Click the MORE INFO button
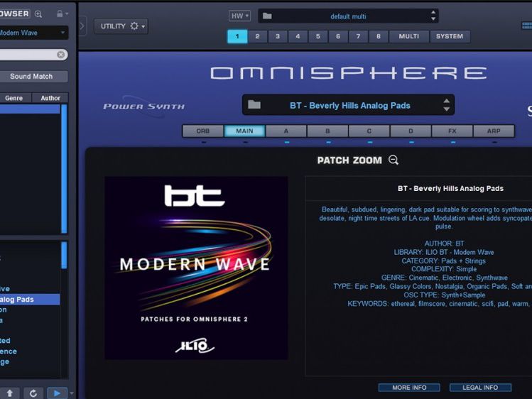The width and height of the screenshot is (532, 399). coord(409,388)
